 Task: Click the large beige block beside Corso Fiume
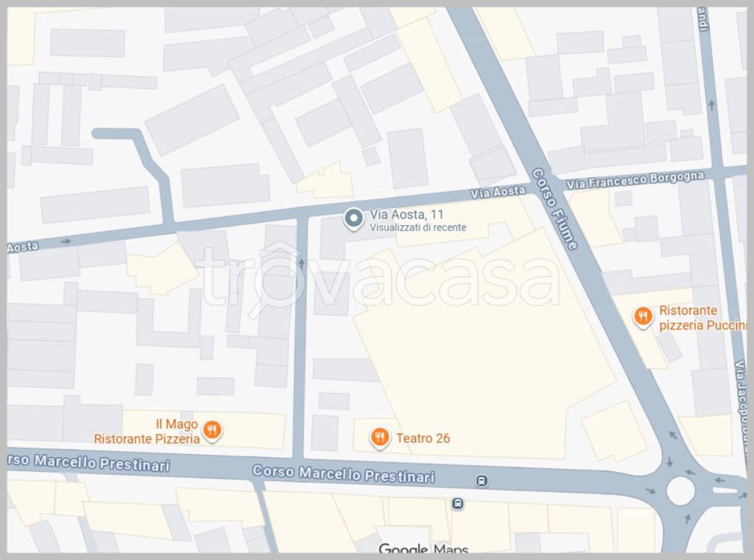(x=481, y=336)
